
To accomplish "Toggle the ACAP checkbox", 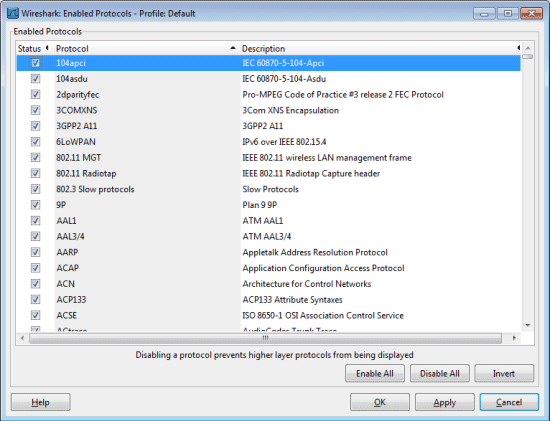I will coord(35,268).
